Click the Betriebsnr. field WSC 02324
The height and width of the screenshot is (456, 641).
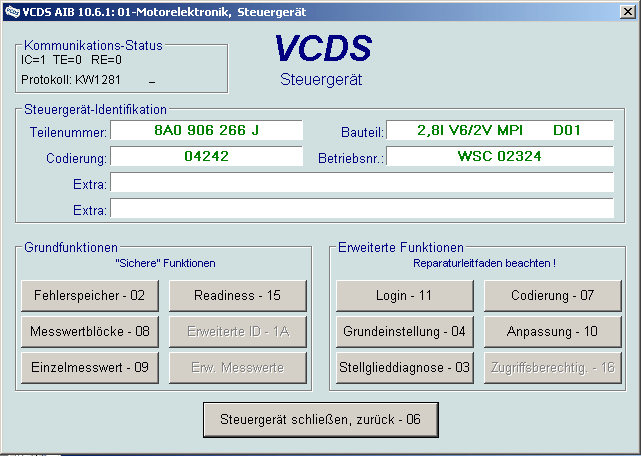click(500, 156)
